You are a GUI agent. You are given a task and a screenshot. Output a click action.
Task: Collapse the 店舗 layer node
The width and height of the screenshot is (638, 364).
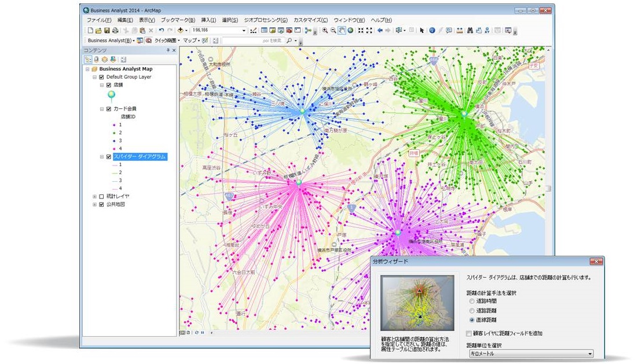[x=102, y=85]
